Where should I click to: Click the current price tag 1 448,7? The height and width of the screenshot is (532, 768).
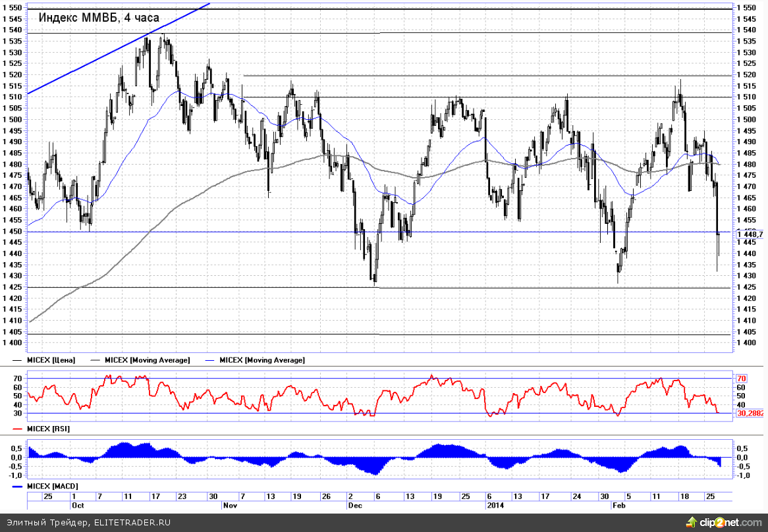(750, 234)
